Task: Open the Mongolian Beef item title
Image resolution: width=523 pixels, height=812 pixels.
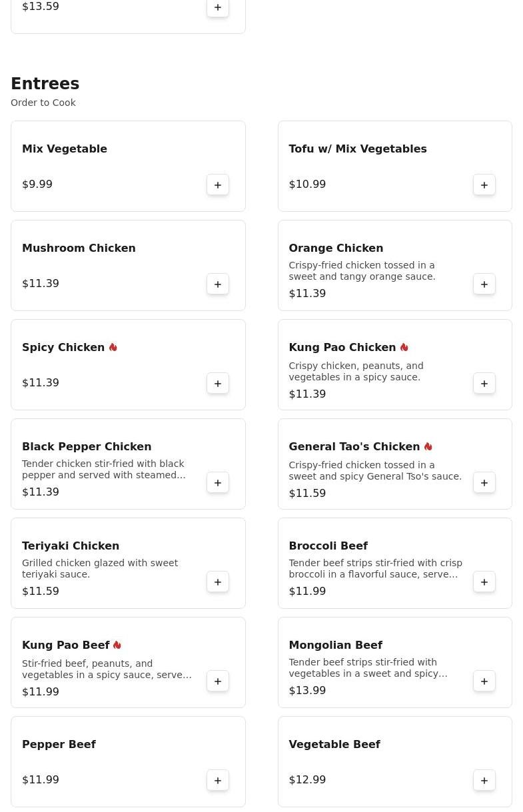Action: pos(335,645)
